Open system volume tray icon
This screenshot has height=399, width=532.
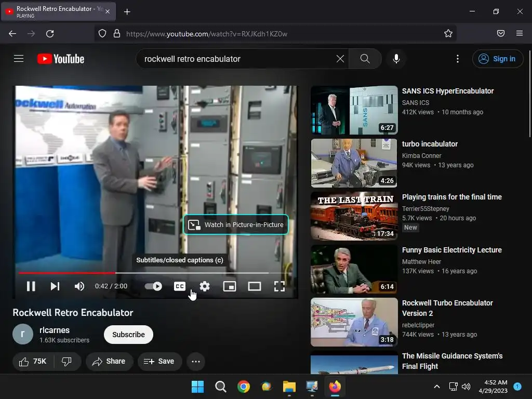click(466, 387)
